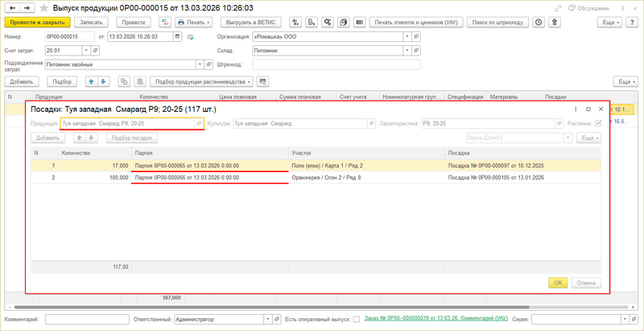
Task: Open the Печать dropdown menu
Action: pos(194,23)
